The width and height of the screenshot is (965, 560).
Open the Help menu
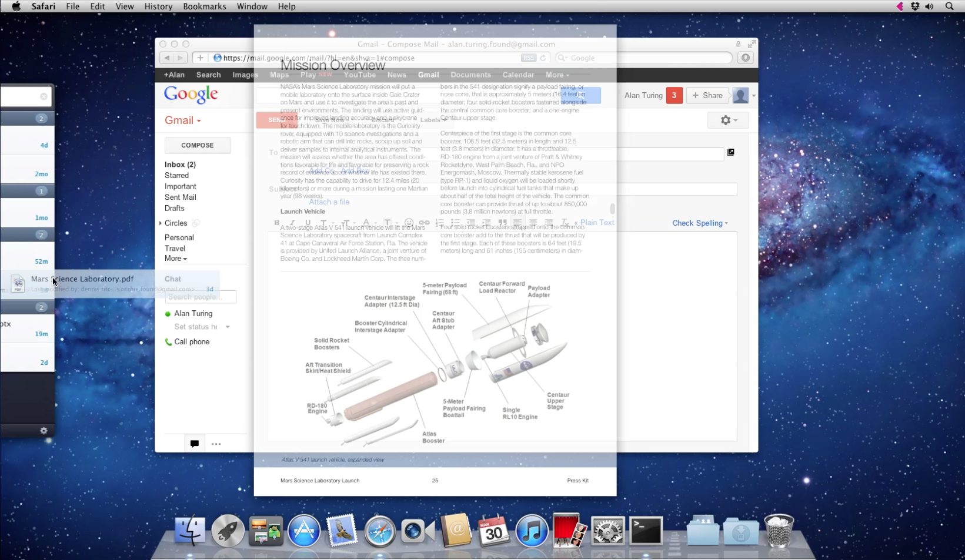[286, 6]
